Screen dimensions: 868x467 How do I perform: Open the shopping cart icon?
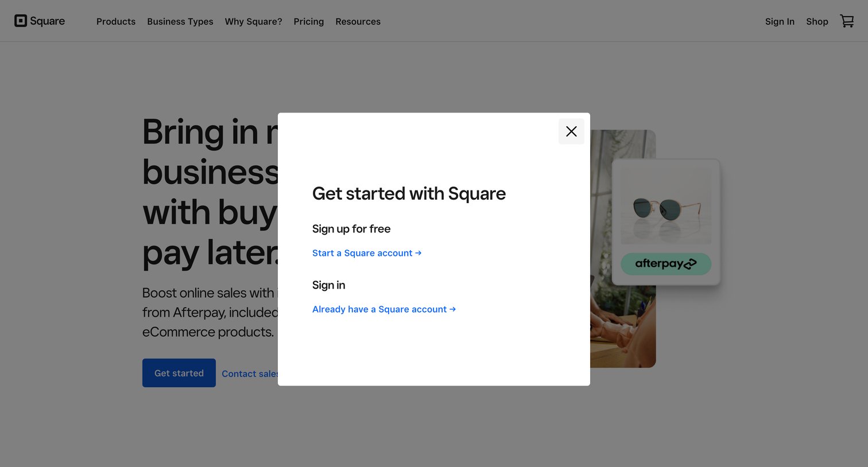(847, 21)
